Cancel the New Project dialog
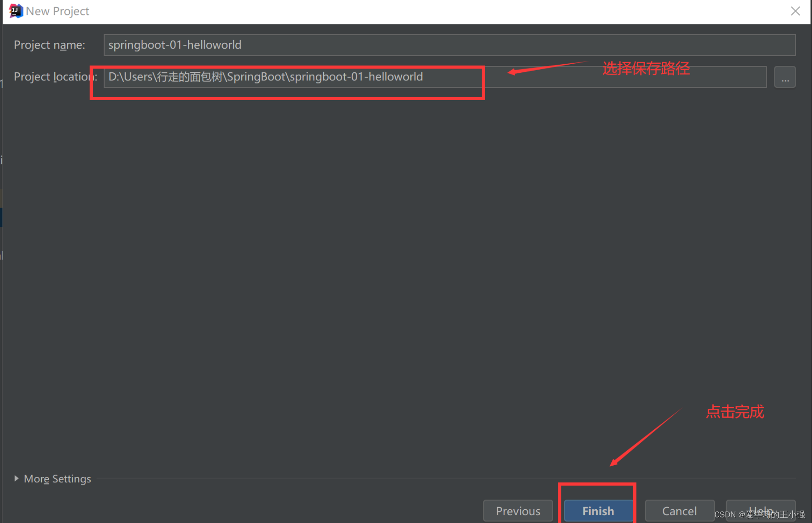This screenshot has width=812, height=523. [x=679, y=511]
